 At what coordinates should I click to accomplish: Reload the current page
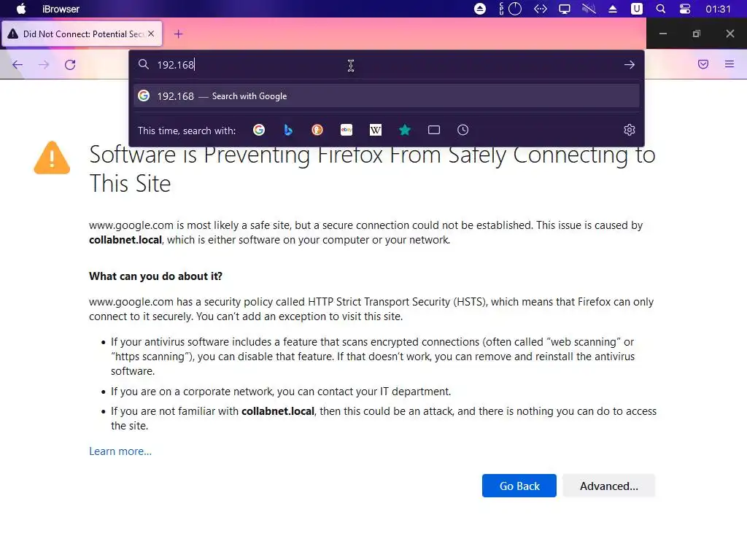(x=70, y=65)
